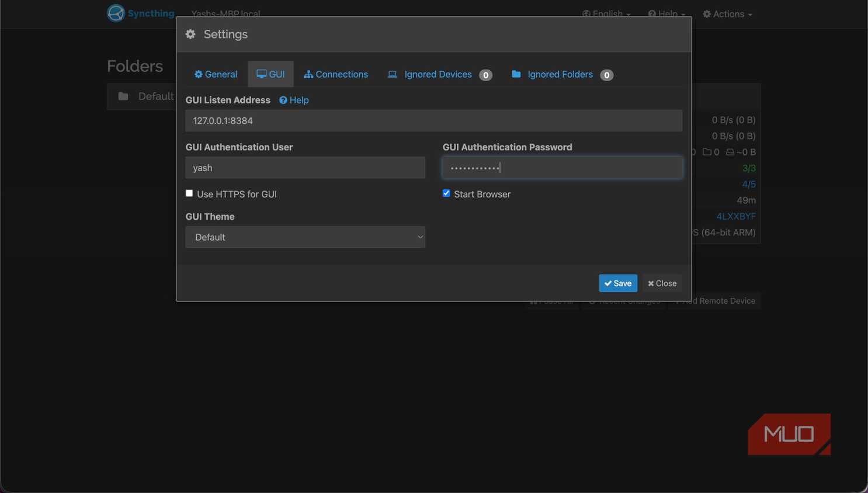The height and width of the screenshot is (493, 868).
Task: Click the Ignored Folders folder icon
Action: pos(516,74)
